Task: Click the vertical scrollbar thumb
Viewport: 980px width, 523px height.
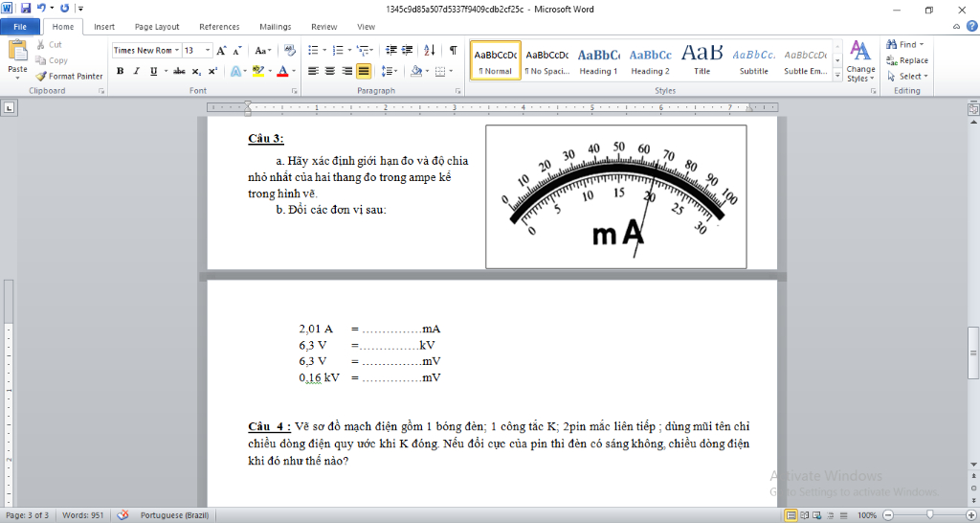Action: coord(973,352)
